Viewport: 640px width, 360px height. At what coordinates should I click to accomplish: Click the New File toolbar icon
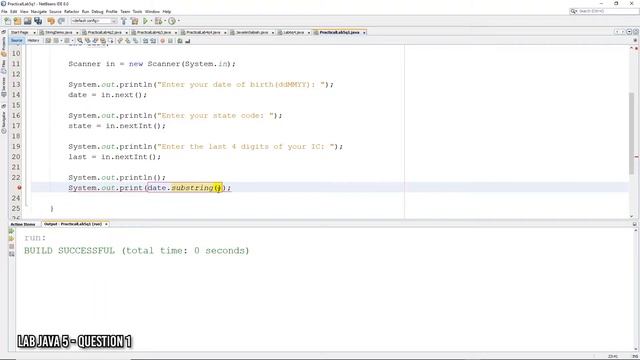[7, 21]
